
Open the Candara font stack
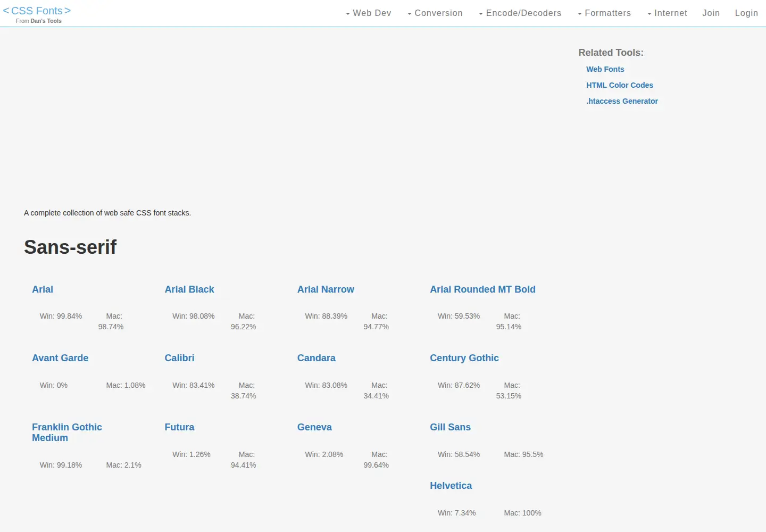pos(317,358)
